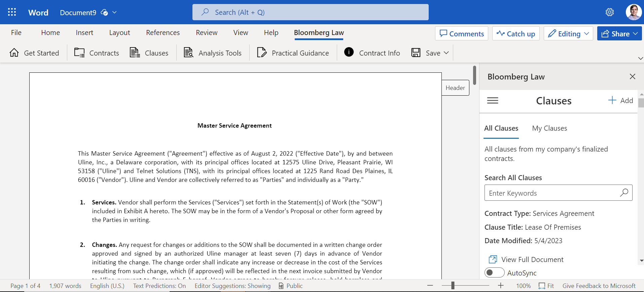Click the English (U.S.) language status
The width and height of the screenshot is (644, 292).
[x=107, y=286]
